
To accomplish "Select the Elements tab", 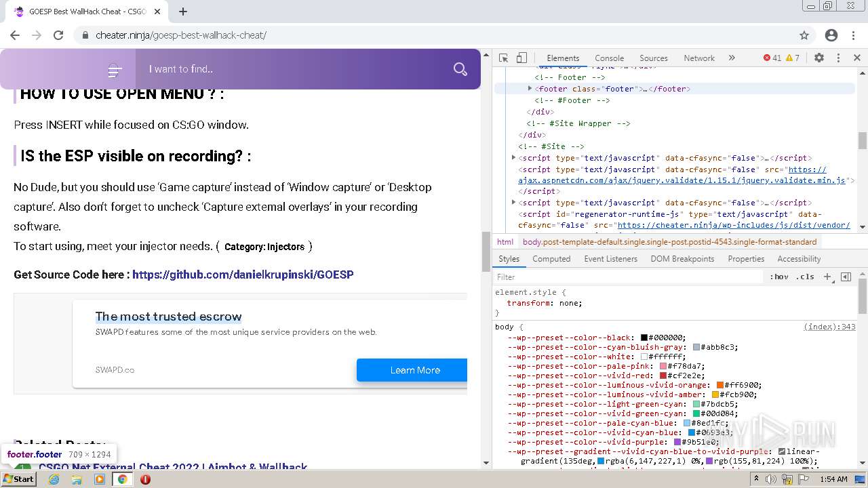I will (x=563, y=58).
